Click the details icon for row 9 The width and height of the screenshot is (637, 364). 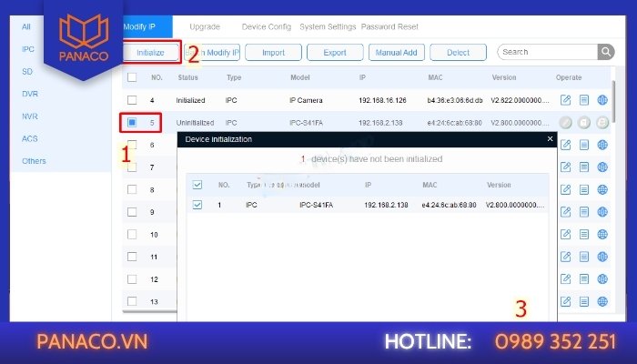pyautogui.click(x=584, y=212)
